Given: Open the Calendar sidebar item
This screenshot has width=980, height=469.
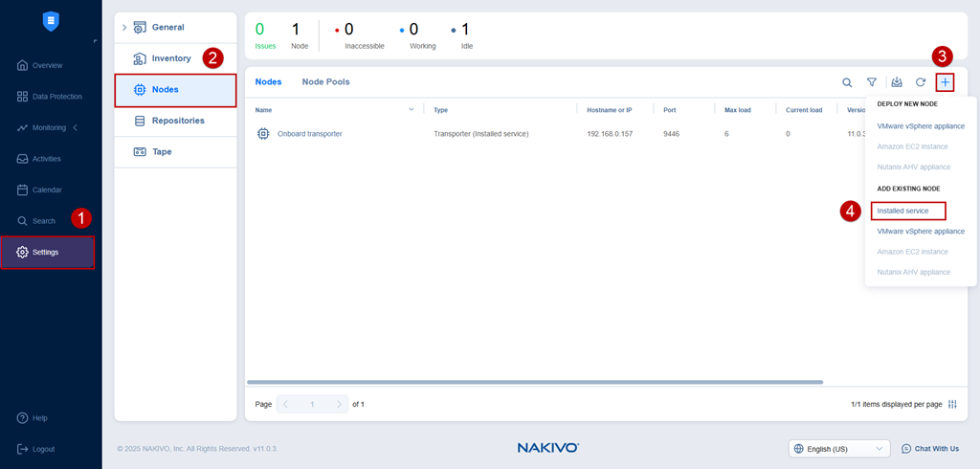Looking at the screenshot, I should tap(39, 190).
